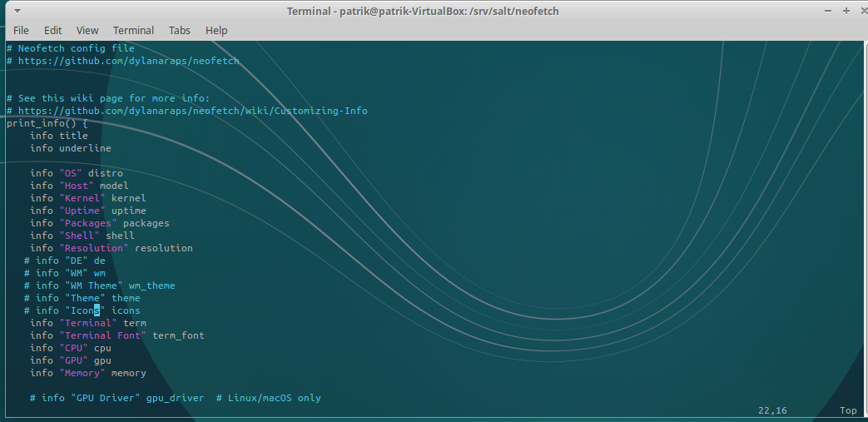
Task: Open the Edit menu
Action: tap(53, 30)
